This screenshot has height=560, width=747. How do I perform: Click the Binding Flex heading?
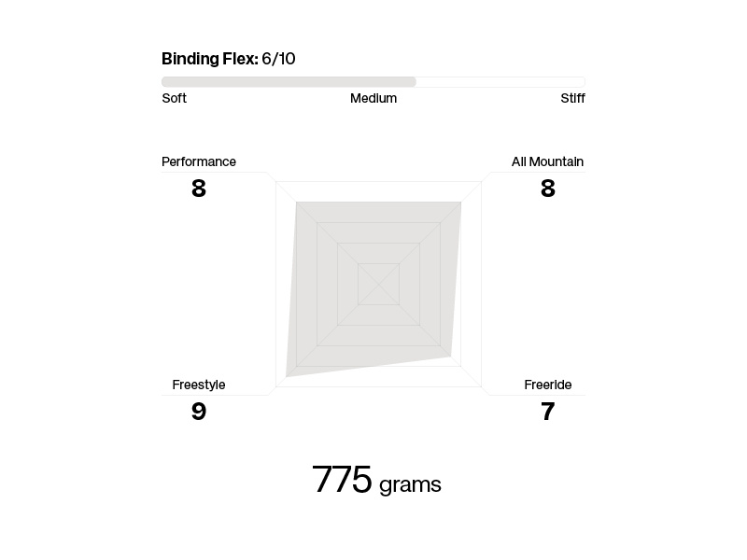click(209, 59)
